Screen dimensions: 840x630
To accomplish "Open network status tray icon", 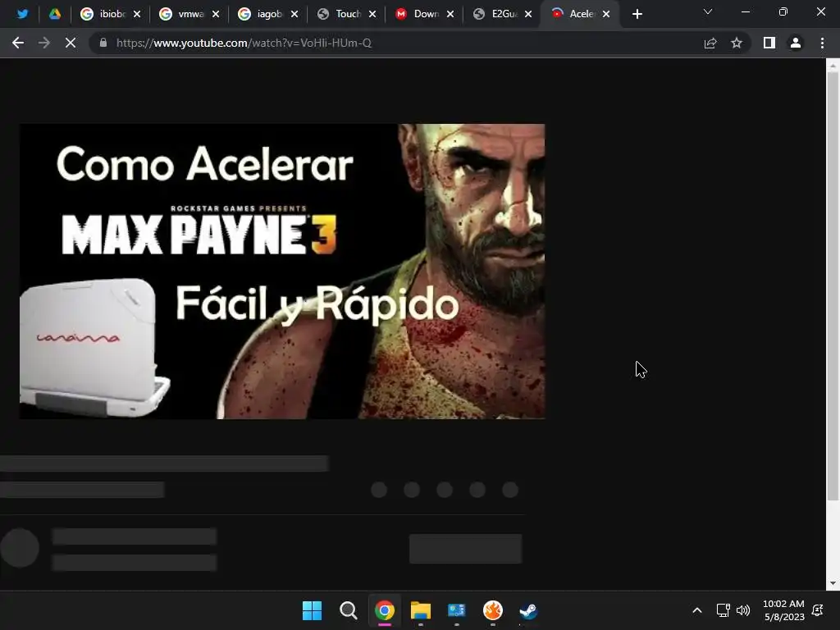I will (723, 610).
